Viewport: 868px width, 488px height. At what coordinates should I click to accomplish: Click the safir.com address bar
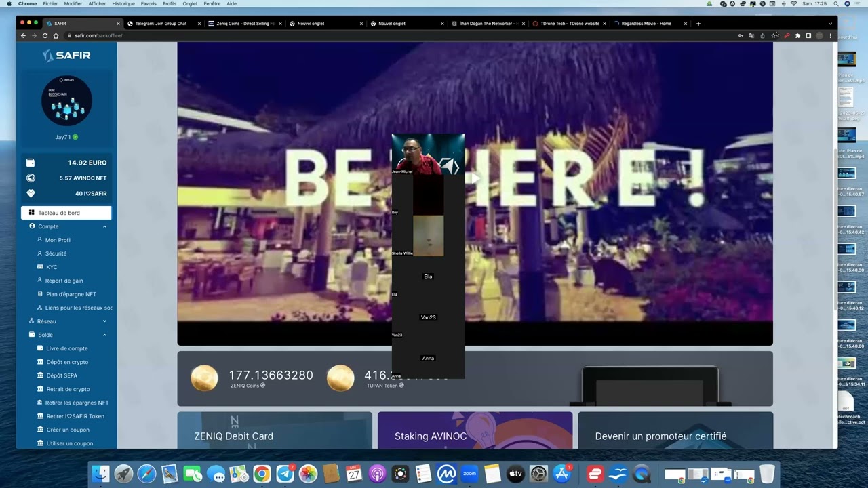click(400, 35)
